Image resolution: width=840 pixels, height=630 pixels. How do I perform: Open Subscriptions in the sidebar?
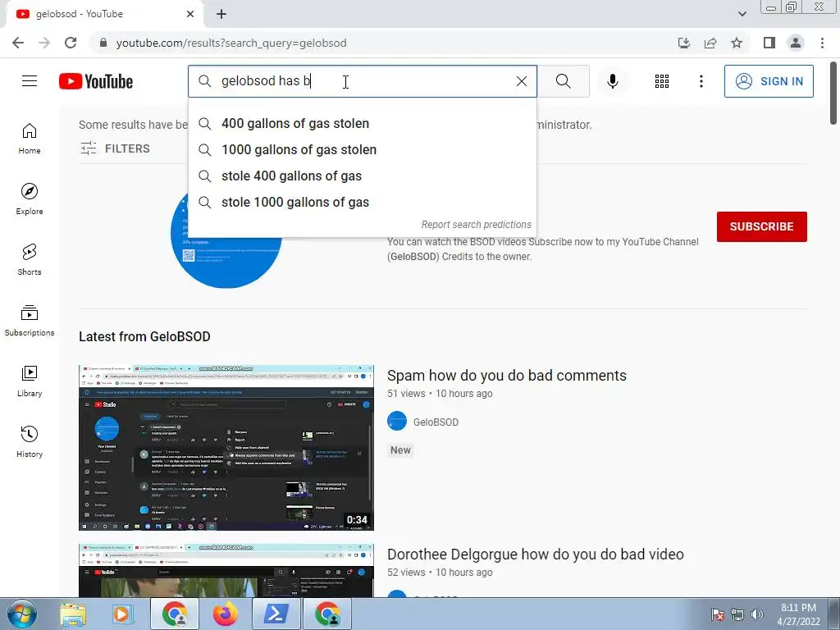[30, 321]
